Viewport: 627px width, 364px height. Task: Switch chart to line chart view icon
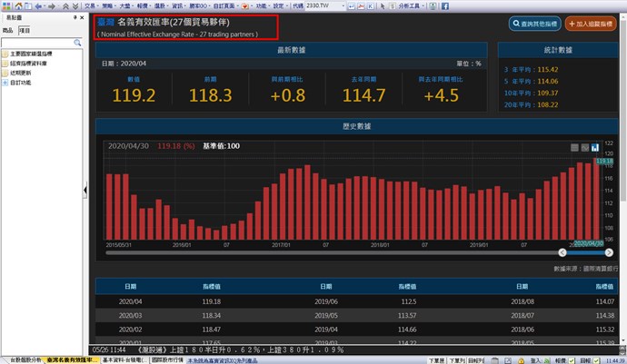coord(584,147)
